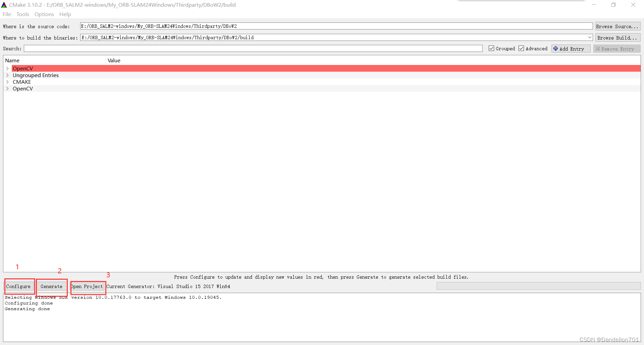Viewport: 644px width, 345px height.
Task: Expand the bottom OpenCV entry
Action: click(7, 88)
